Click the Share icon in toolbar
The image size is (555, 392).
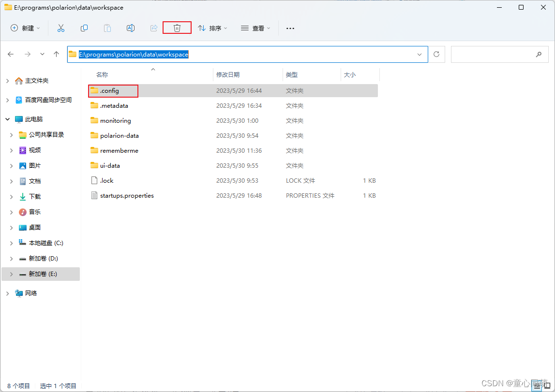[153, 29]
